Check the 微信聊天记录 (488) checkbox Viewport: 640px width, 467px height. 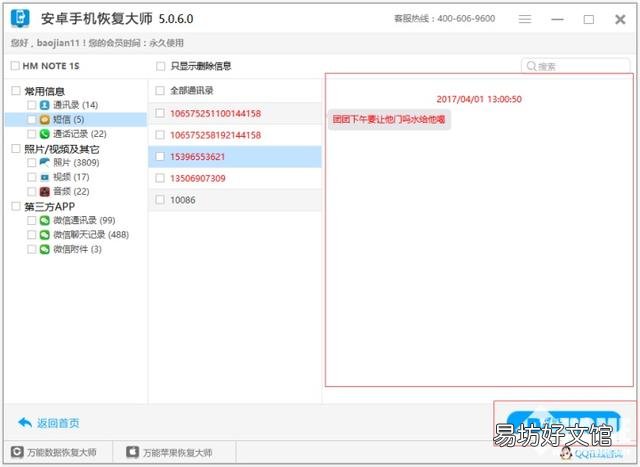31,235
